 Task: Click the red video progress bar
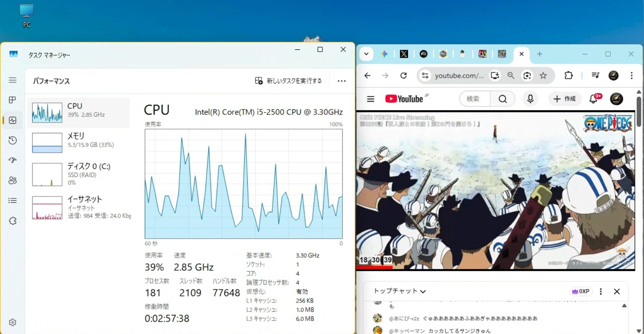click(374, 267)
